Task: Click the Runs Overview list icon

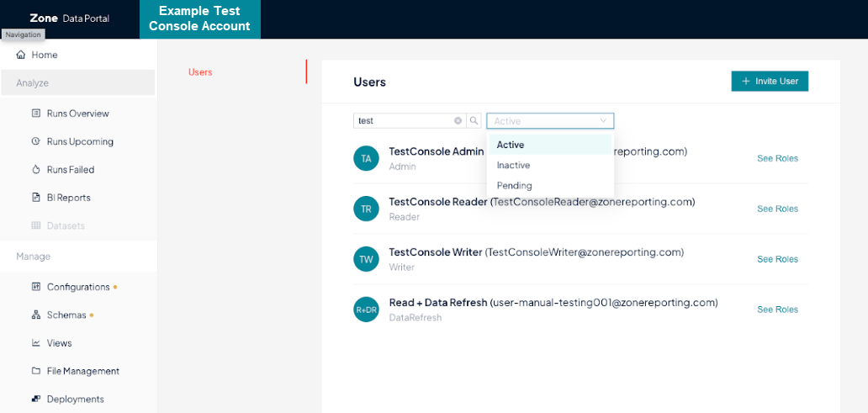Action: pyautogui.click(x=36, y=114)
